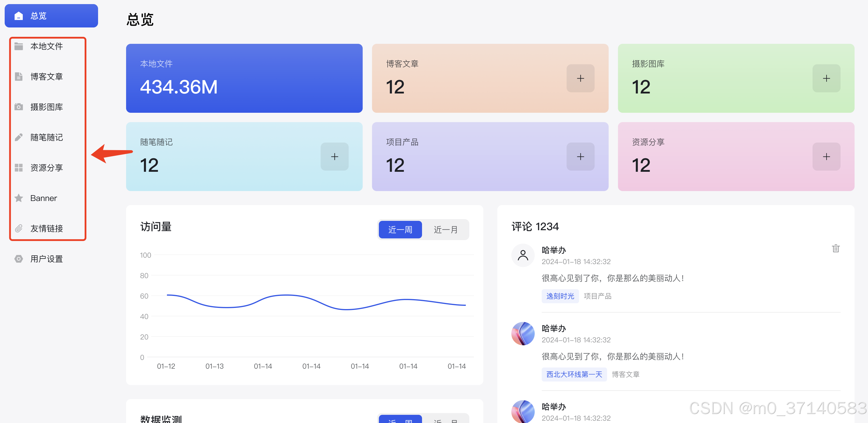868x423 pixels.
Task: Click the plus button on 项目产品 card
Action: [x=580, y=157]
